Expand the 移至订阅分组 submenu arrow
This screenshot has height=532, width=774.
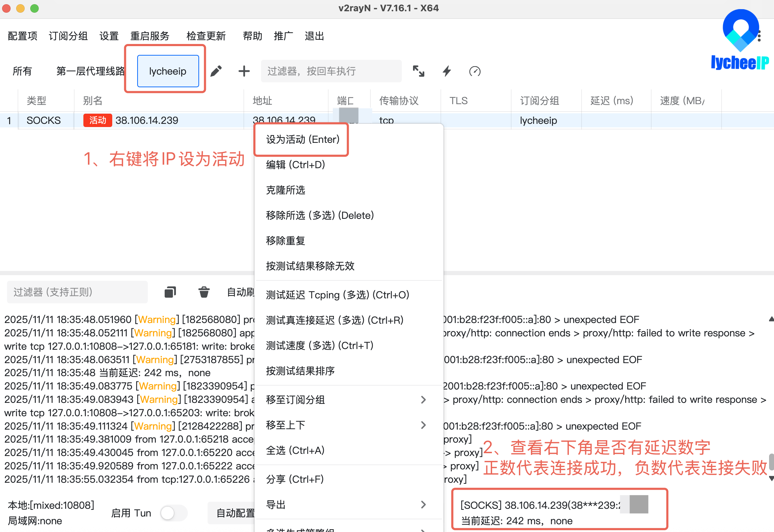423,400
